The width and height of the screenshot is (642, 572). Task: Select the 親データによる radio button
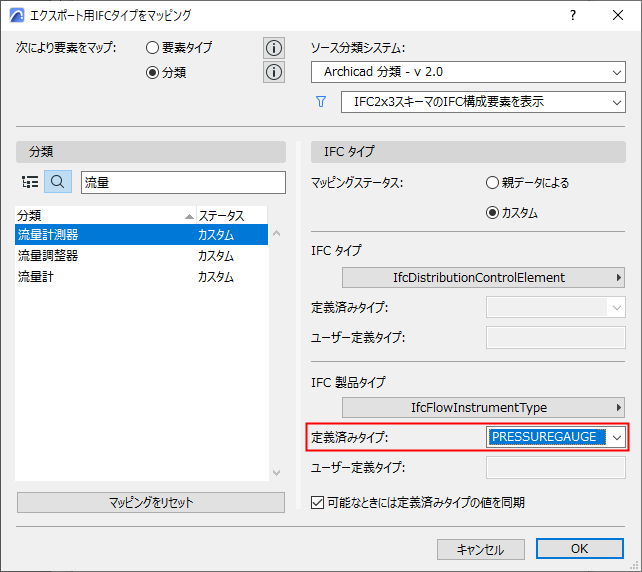click(x=492, y=183)
